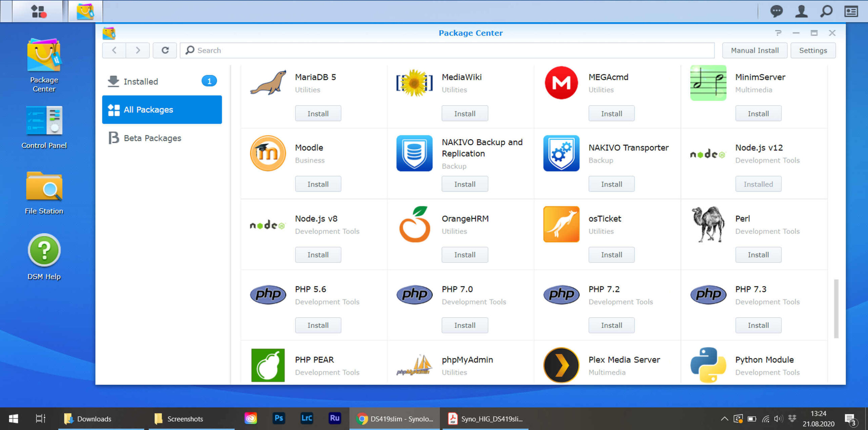The image size is (868, 430).
Task: Click the Perl camel icon
Action: (708, 224)
